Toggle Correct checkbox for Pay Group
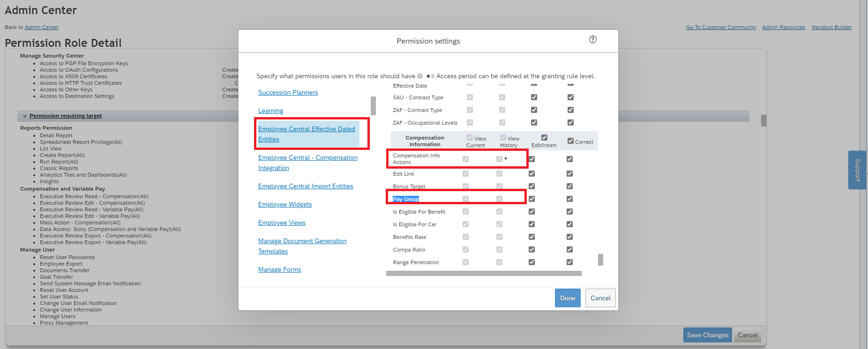Viewport: 868px width, 349px height. (569, 199)
